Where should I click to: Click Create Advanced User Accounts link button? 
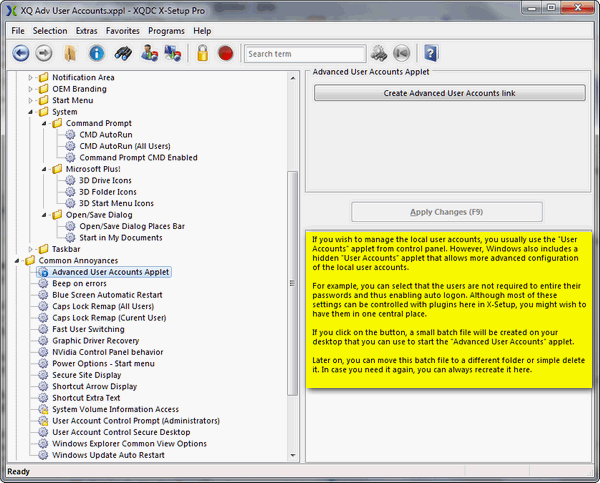450,93
